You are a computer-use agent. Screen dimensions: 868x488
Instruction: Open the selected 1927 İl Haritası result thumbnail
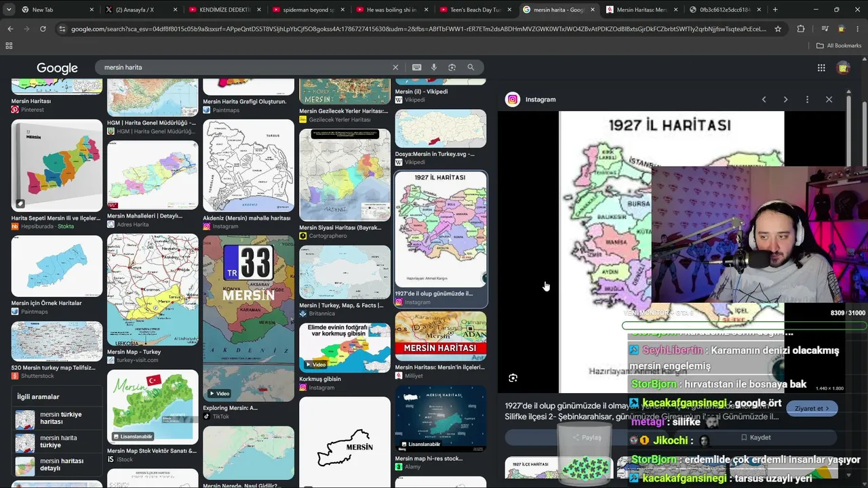441,229
